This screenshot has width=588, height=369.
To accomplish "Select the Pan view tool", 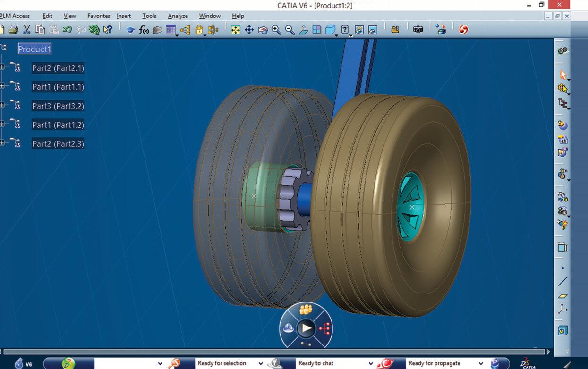I will pos(249,30).
